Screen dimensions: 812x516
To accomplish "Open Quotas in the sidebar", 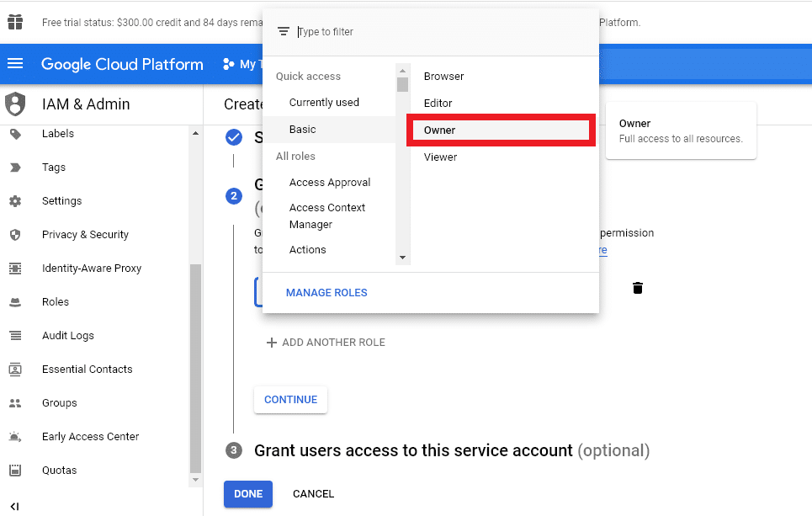I will click(60, 471).
